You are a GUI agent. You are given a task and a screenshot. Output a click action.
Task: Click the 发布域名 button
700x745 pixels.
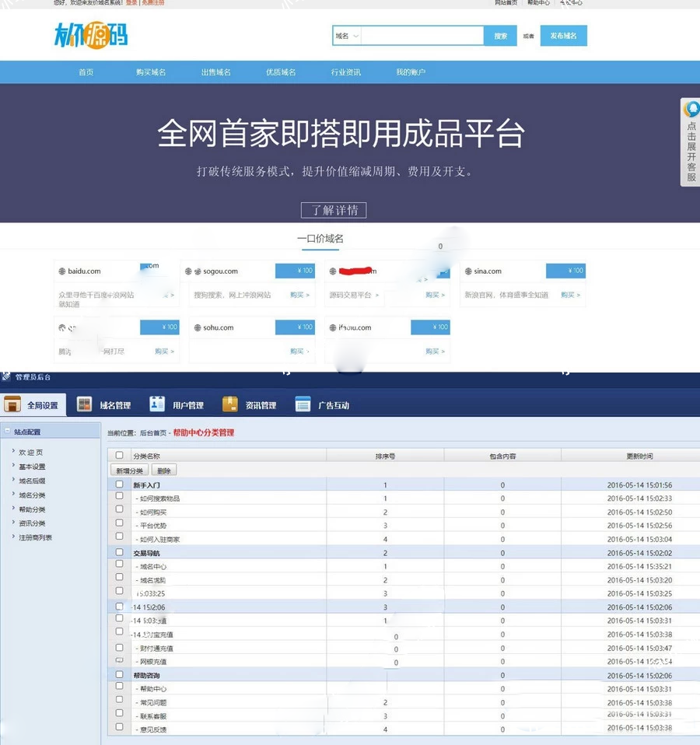pyautogui.click(x=564, y=36)
